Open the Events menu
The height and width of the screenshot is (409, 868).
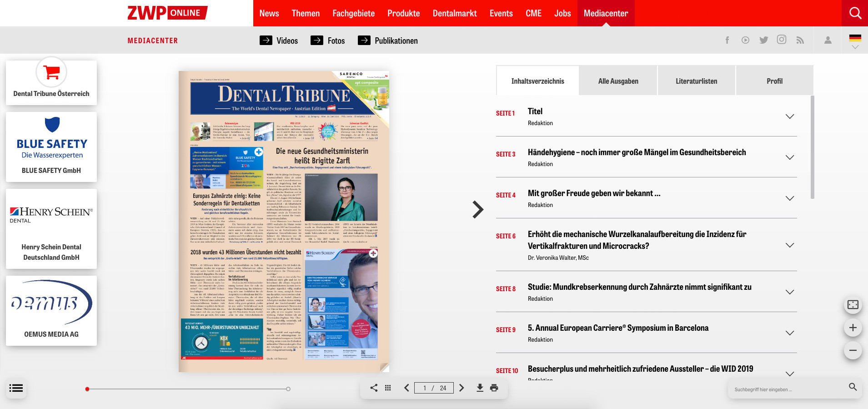(x=501, y=13)
